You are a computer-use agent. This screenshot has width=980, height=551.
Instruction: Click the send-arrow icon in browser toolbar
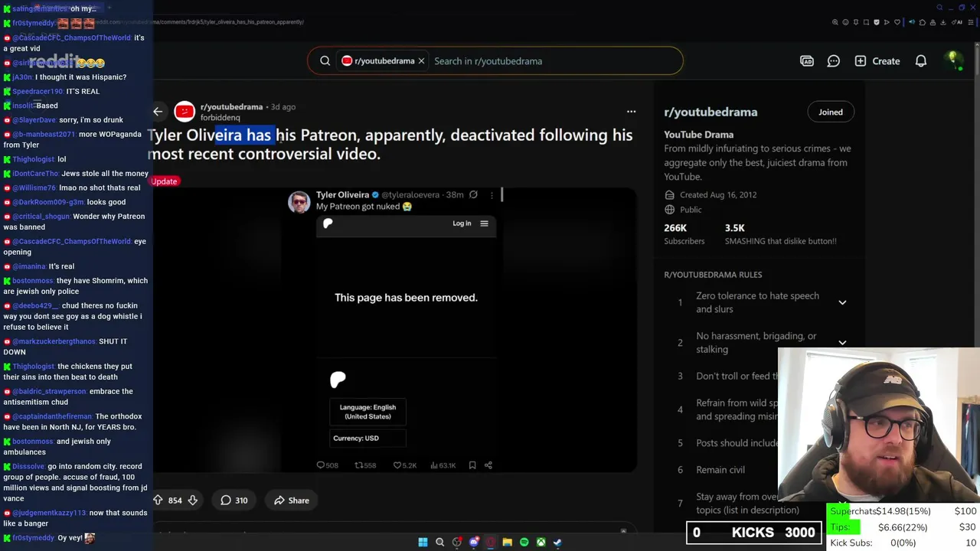(x=887, y=22)
